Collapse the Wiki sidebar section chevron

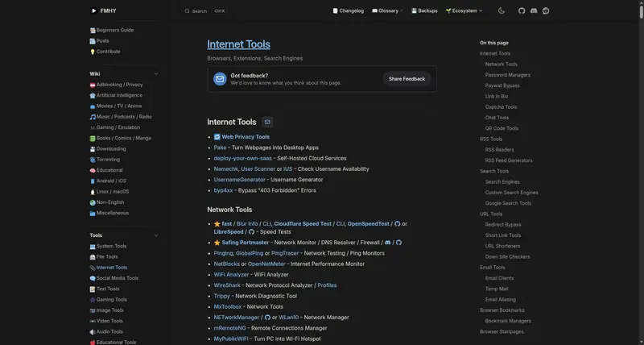click(156, 74)
